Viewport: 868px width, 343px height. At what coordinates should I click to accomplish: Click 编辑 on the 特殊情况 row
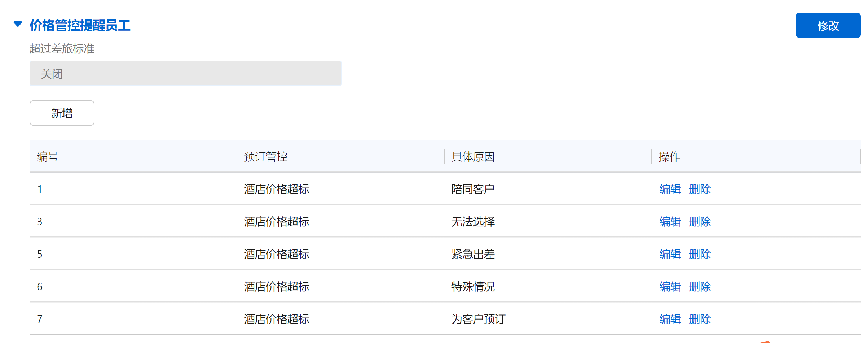point(670,287)
